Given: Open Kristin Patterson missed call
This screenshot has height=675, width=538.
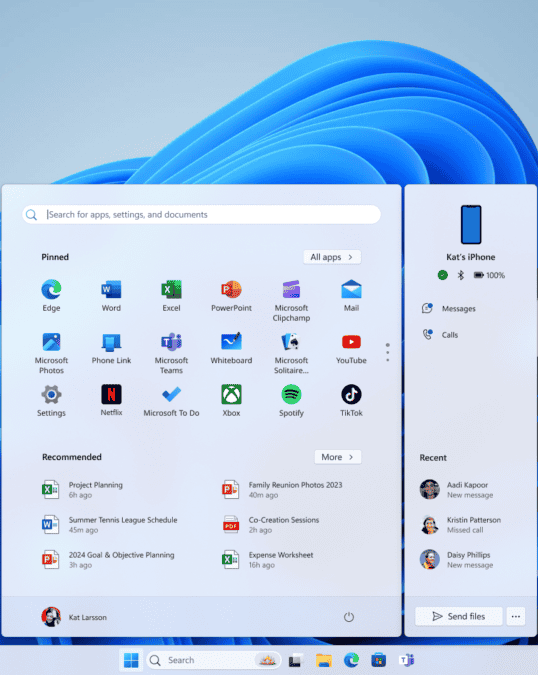Looking at the screenshot, I should 461,525.
